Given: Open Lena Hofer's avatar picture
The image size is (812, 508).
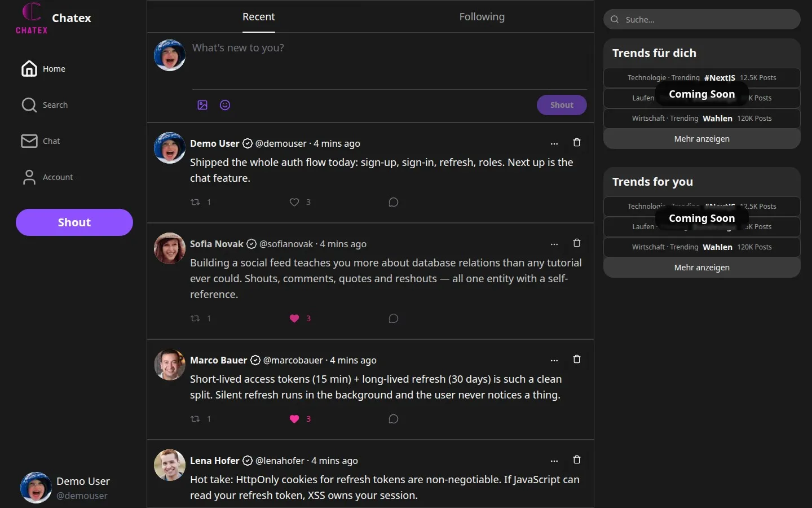Looking at the screenshot, I should pyautogui.click(x=170, y=465).
